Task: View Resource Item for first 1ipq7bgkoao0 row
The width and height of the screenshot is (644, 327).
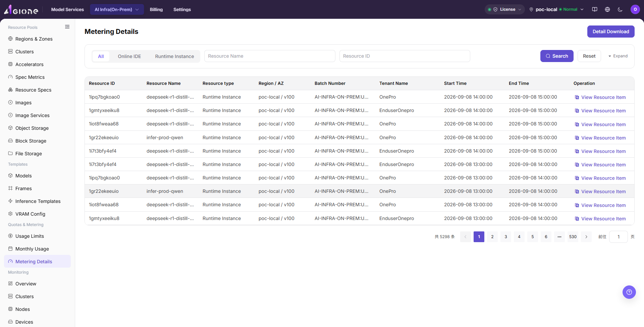Action: point(600,97)
